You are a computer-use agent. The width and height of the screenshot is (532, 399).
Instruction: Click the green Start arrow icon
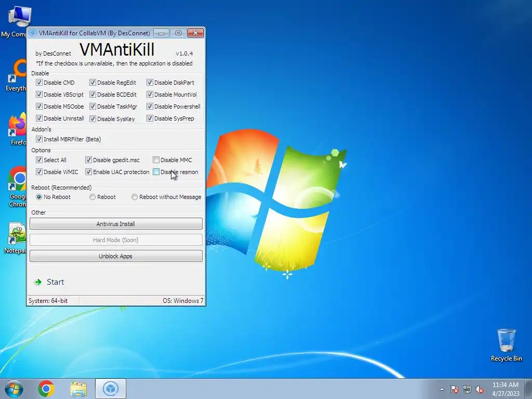click(x=38, y=282)
